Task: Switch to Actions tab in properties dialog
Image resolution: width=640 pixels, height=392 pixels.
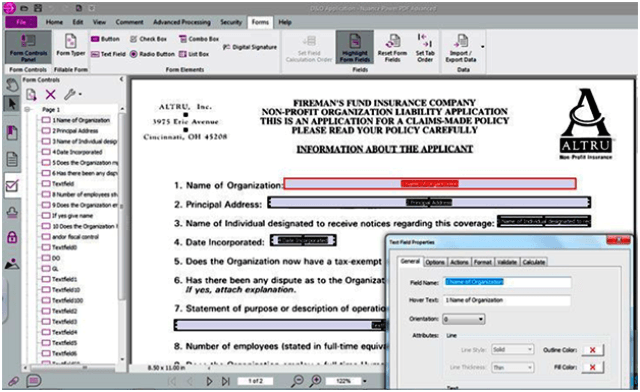Action: coord(459,262)
